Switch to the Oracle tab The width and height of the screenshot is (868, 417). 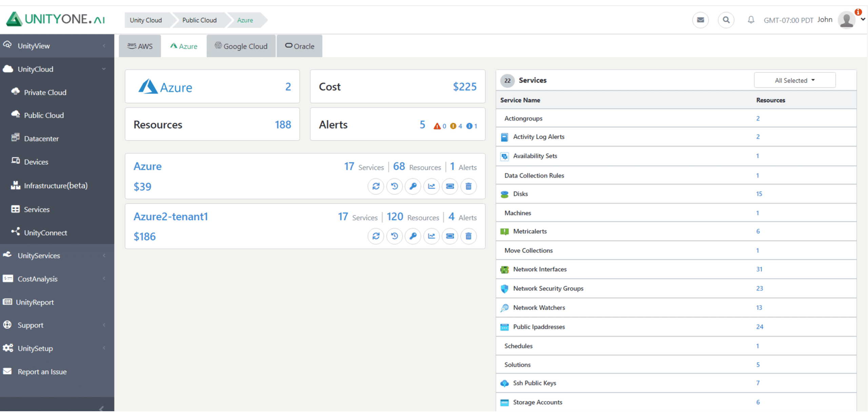pos(299,46)
